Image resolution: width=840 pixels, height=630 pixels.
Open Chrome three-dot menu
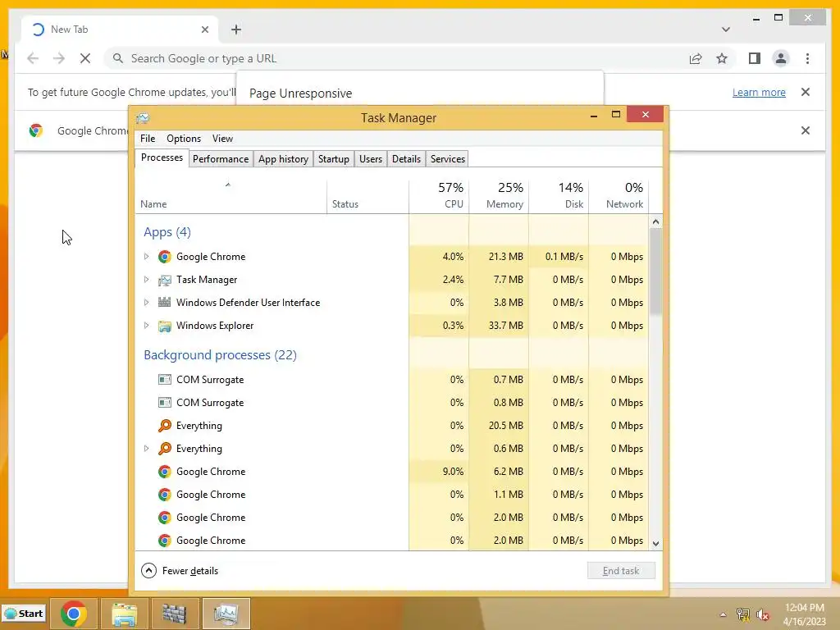coord(807,58)
